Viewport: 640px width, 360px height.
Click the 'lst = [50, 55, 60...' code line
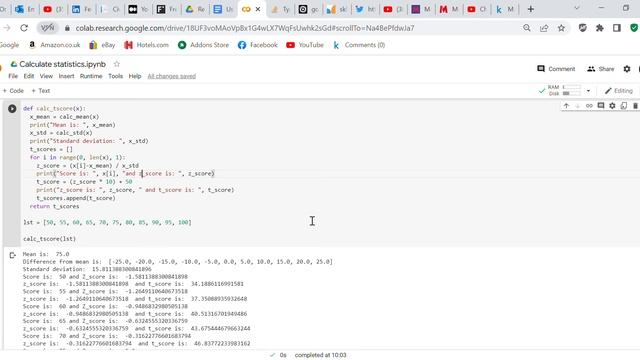click(107, 222)
